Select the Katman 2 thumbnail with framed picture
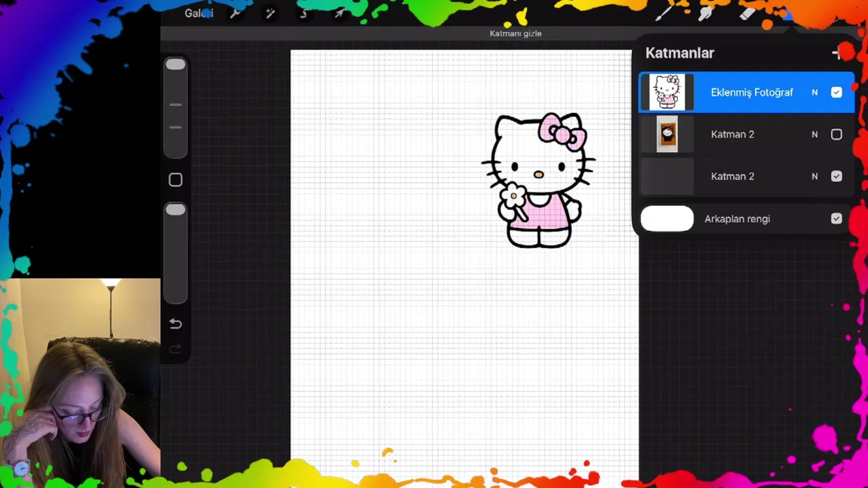Viewport: 868px width, 488px height. (667, 134)
